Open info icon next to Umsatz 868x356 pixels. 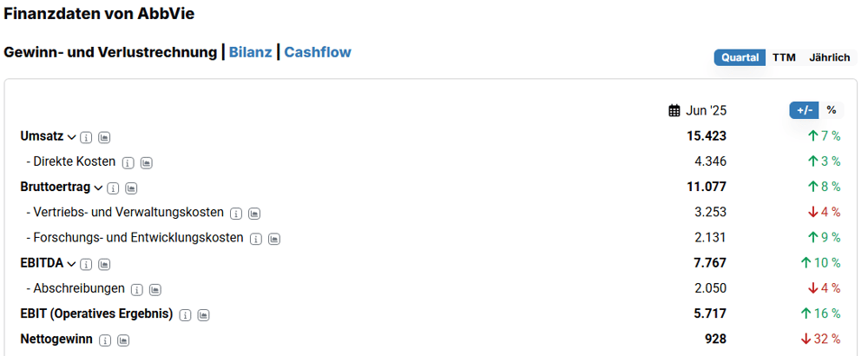[86, 136]
